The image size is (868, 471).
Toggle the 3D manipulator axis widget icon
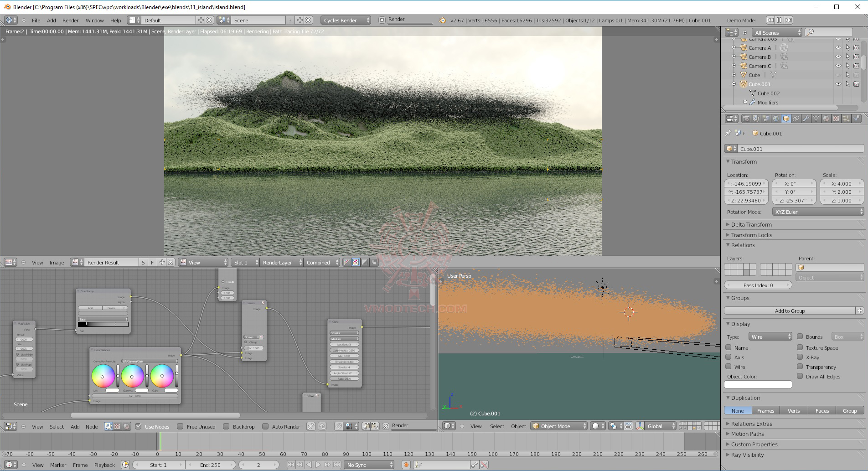[x=640, y=426]
